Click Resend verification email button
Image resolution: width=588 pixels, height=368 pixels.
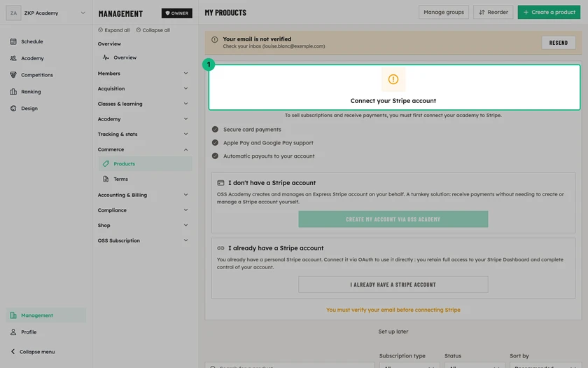[x=559, y=43]
